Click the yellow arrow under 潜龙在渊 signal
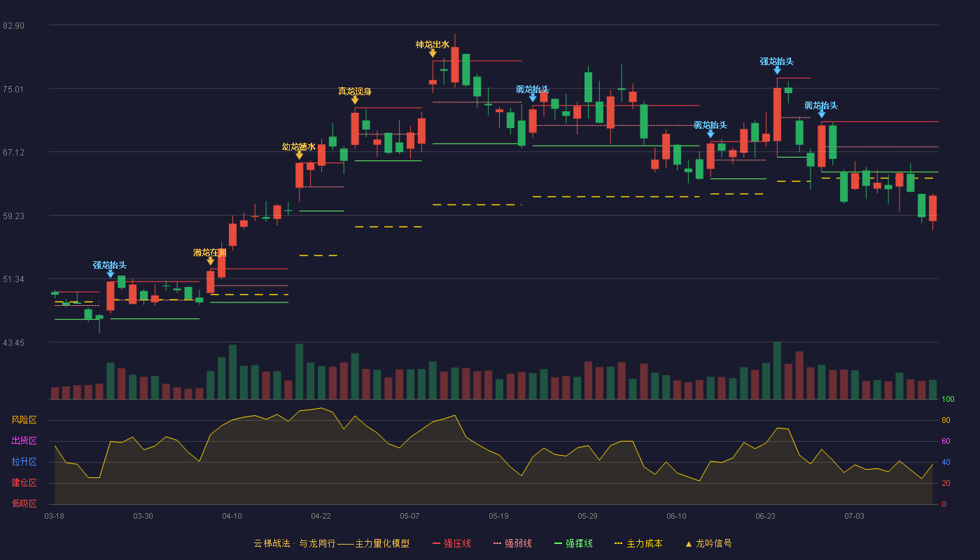The image size is (980, 560). click(x=210, y=261)
